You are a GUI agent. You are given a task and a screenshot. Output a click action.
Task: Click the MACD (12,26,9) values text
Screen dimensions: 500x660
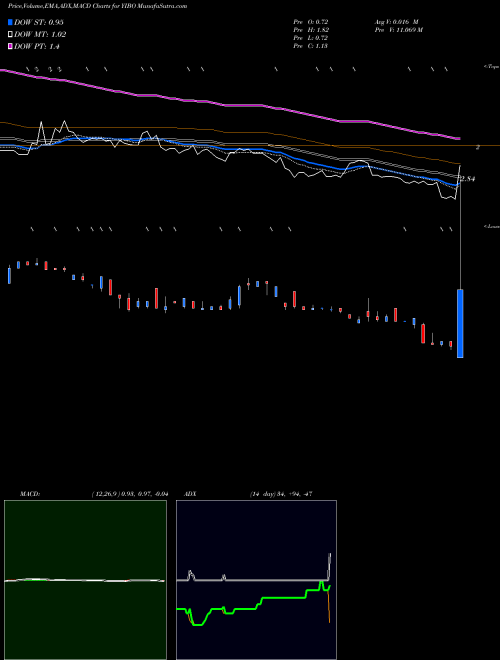[x=130, y=494]
